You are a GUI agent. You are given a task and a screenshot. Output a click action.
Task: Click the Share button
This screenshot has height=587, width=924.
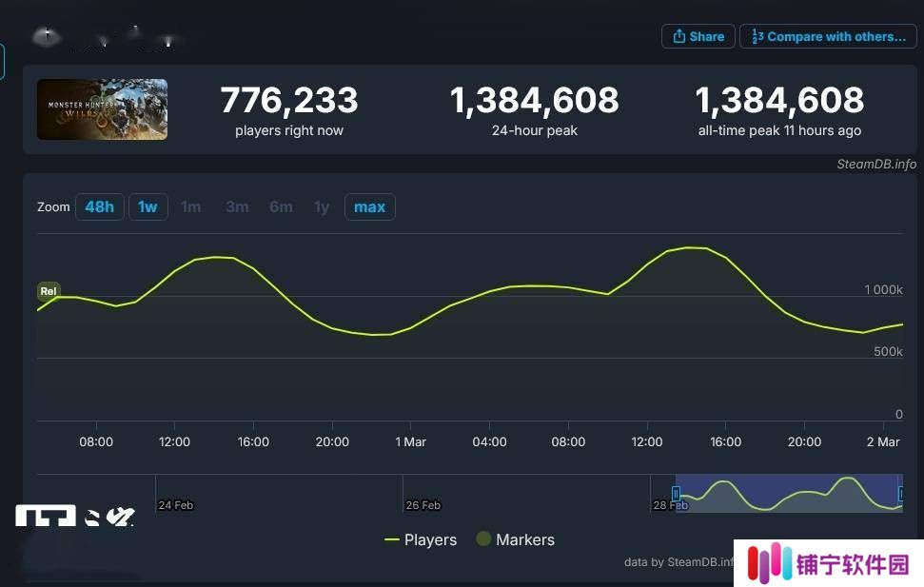(x=698, y=36)
